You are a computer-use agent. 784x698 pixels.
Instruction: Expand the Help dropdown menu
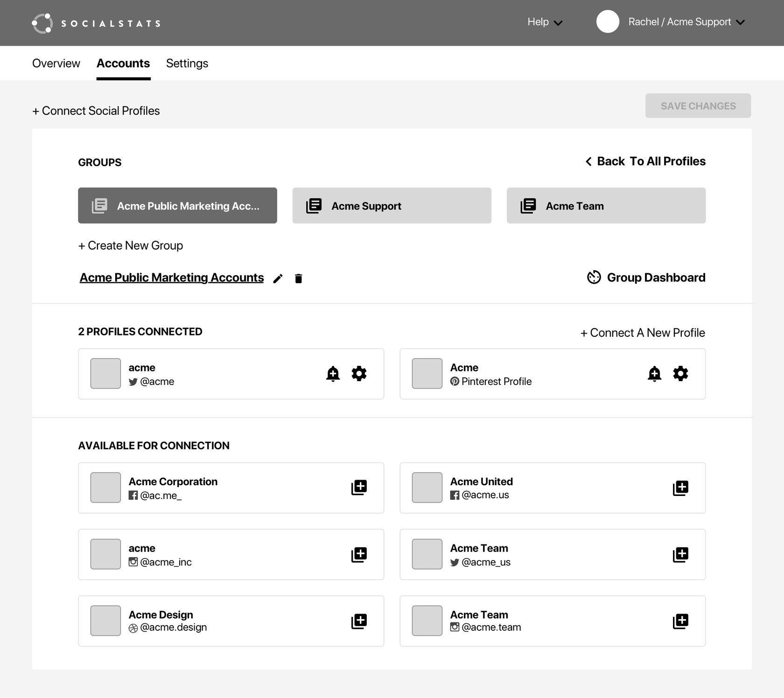pyautogui.click(x=545, y=22)
